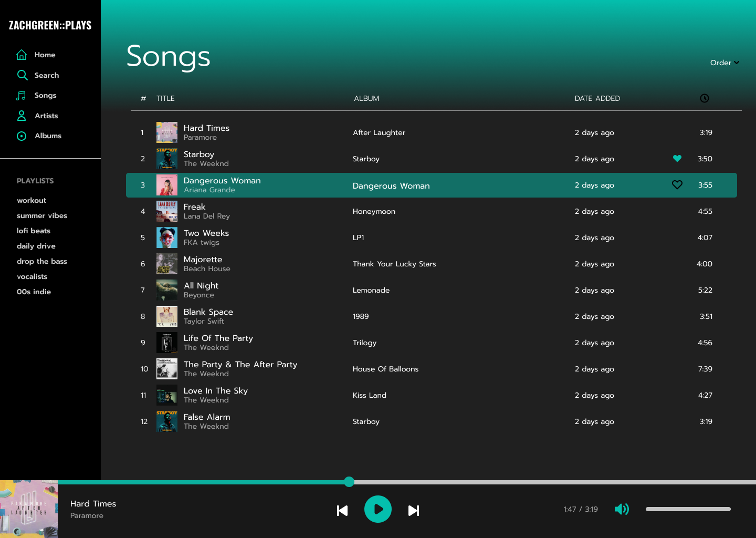Image resolution: width=756 pixels, height=538 pixels.
Task: Click the TITLE column header
Action: tap(165, 98)
